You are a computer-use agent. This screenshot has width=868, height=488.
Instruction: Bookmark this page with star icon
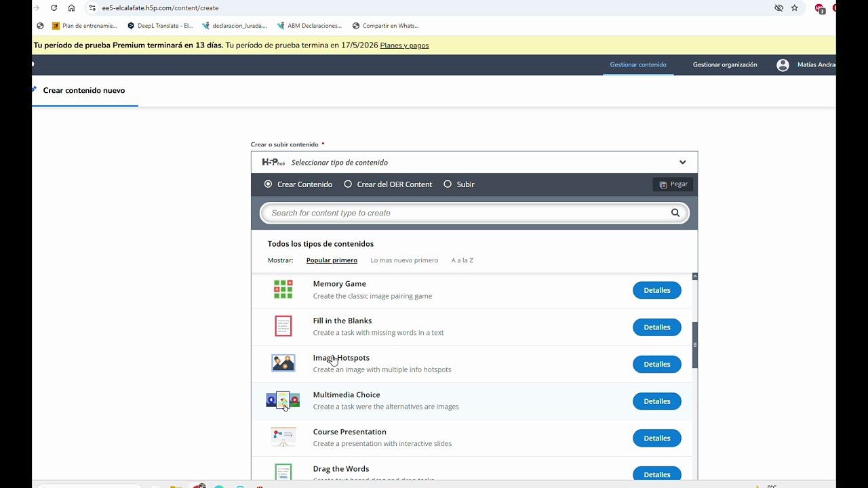pos(795,8)
